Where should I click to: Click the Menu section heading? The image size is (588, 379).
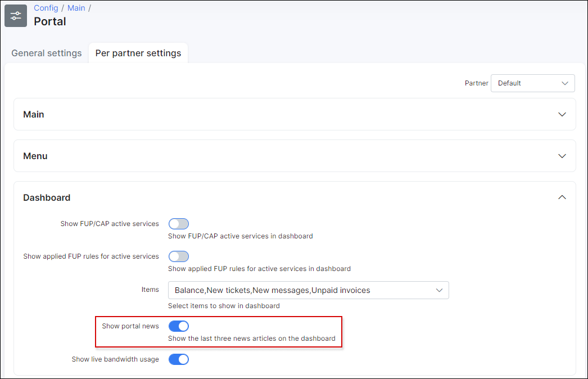click(35, 156)
